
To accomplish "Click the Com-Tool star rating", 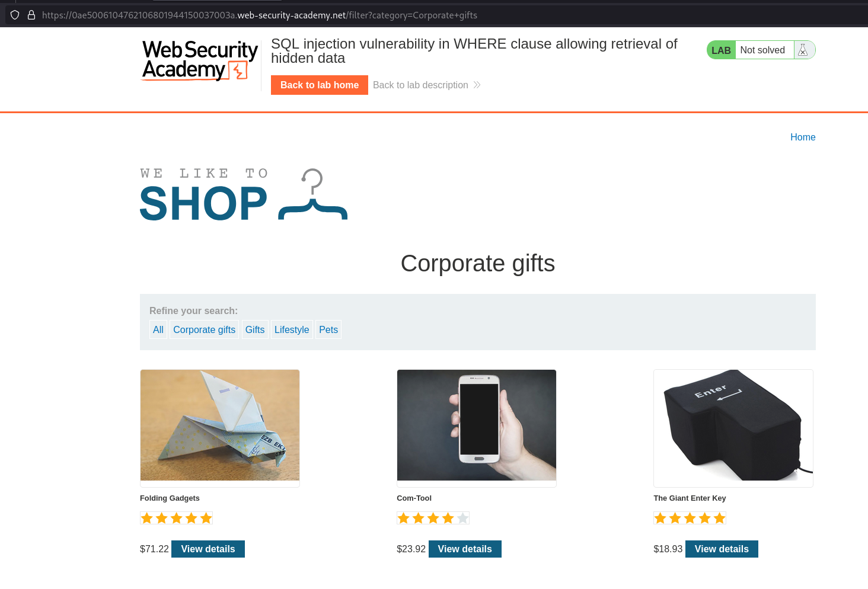I will click(x=433, y=518).
